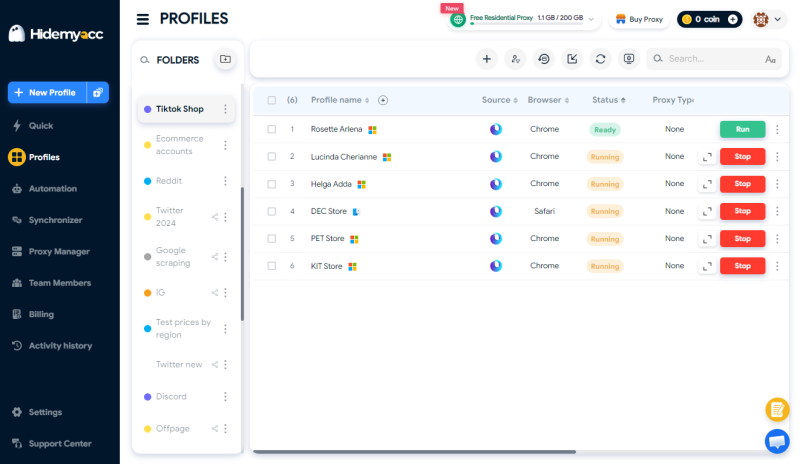800x464 pixels.
Task: Open the quick-create icon next to New Profile
Action: (x=97, y=92)
